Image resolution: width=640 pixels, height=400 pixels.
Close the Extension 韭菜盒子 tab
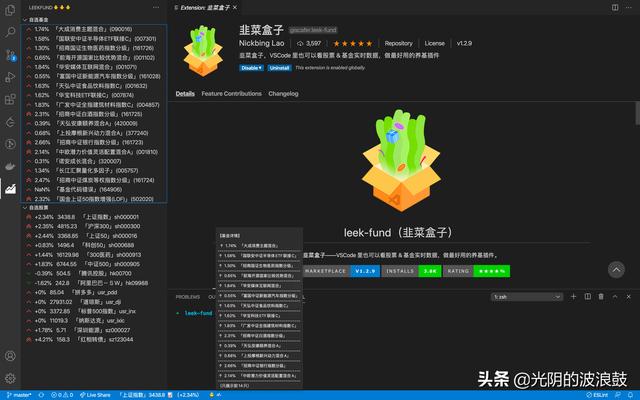click(235, 7)
